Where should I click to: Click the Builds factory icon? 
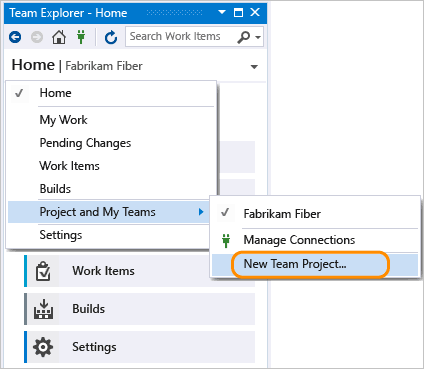point(43,309)
